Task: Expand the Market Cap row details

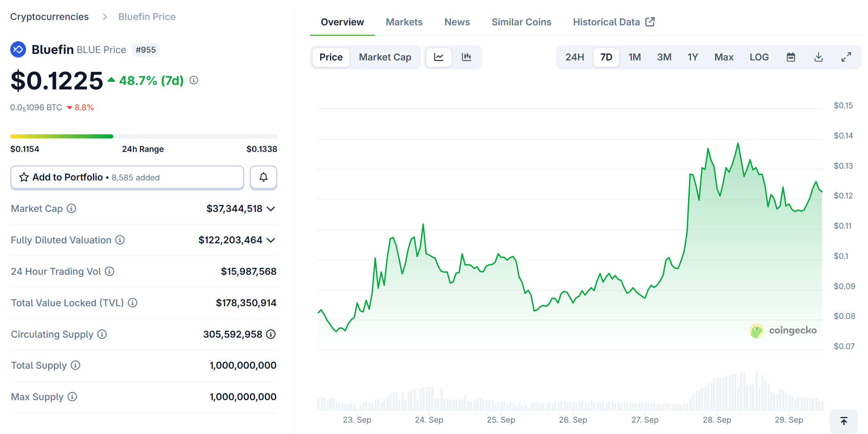Action: (x=270, y=209)
